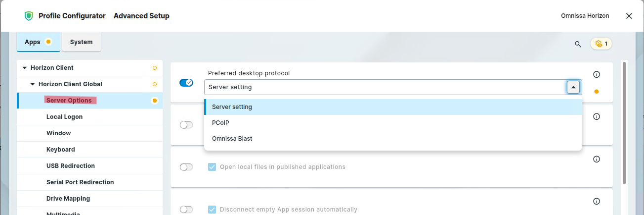Screen dimensions: 644x215
Task: Click the search magnifier icon
Action: (x=578, y=44)
